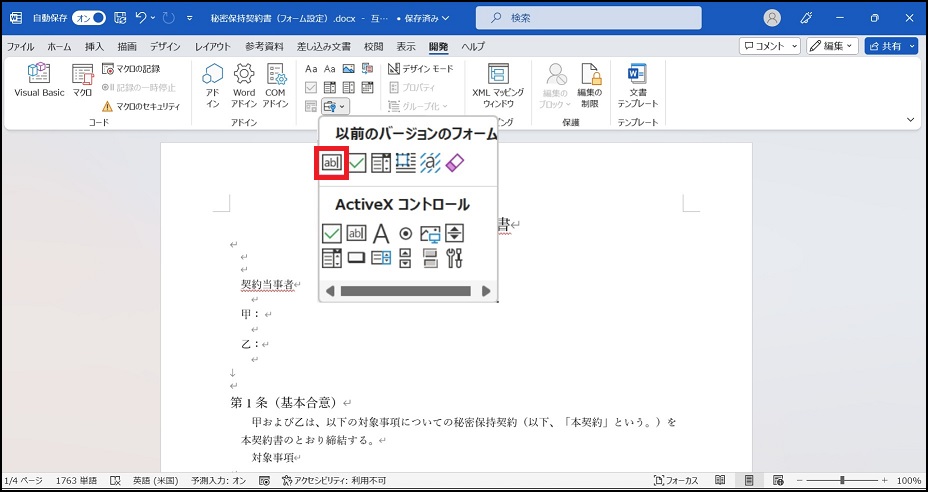This screenshot has height=492, width=928.
Task: Insert drop-down list content control
Action: [349, 87]
